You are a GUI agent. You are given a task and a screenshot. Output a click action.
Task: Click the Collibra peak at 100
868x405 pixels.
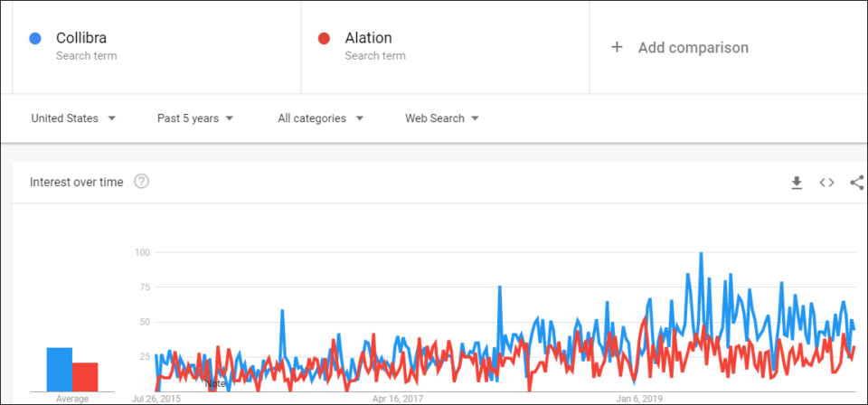(x=701, y=254)
